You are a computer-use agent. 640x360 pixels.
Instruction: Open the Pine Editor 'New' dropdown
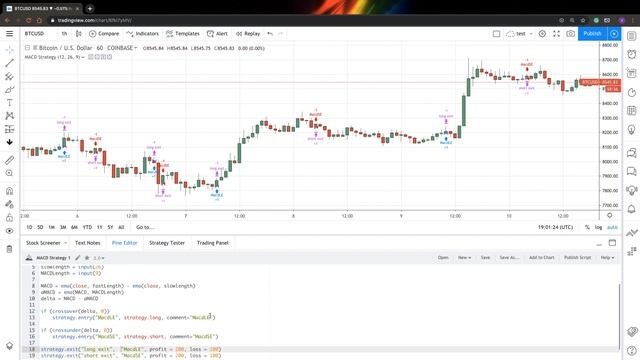pos(464,258)
